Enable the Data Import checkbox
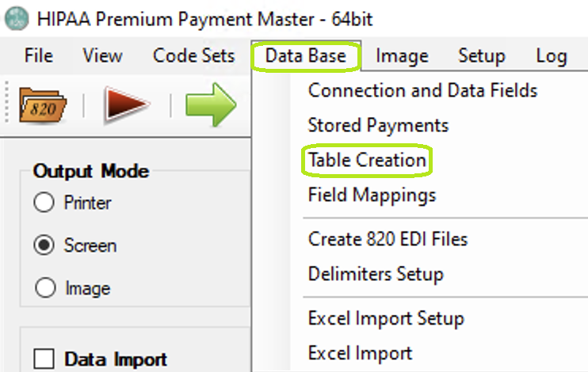Screen dimensions: 588x372 pos(44,359)
